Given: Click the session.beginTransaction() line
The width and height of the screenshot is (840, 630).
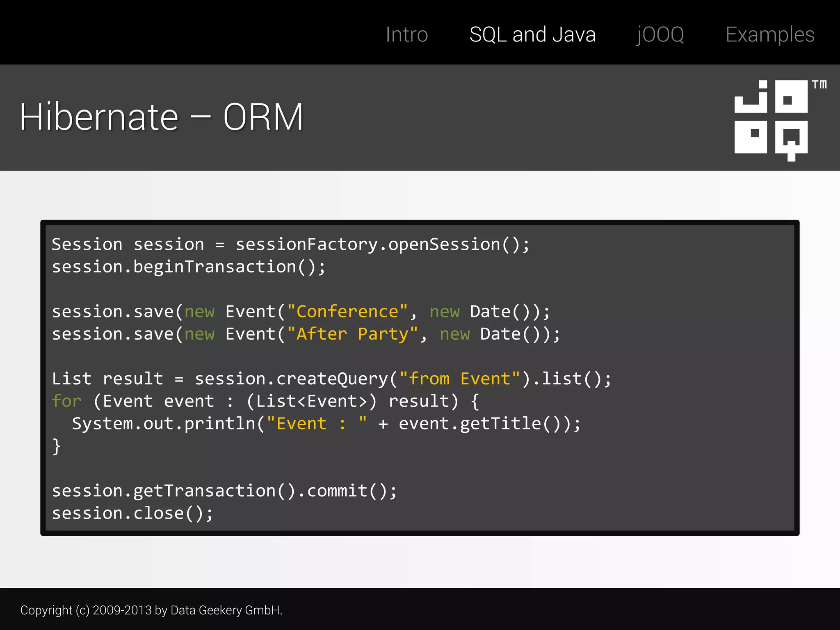Looking at the screenshot, I should tap(189, 267).
